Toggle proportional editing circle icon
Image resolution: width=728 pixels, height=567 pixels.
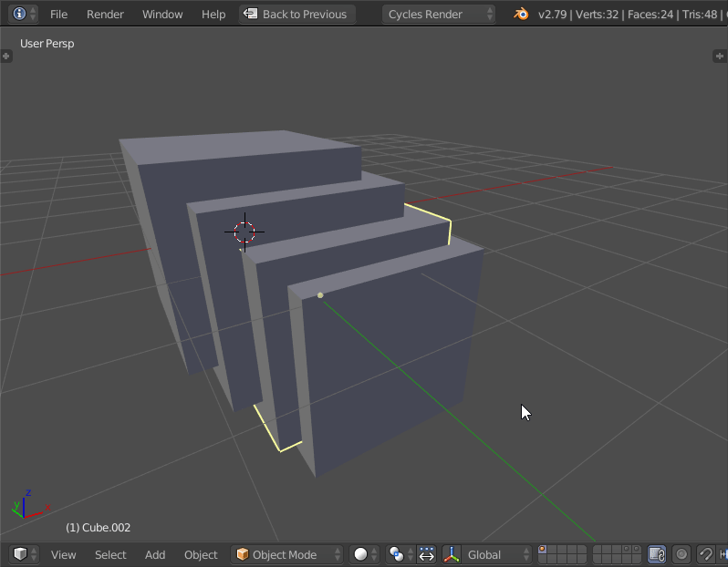coord(681,554)
